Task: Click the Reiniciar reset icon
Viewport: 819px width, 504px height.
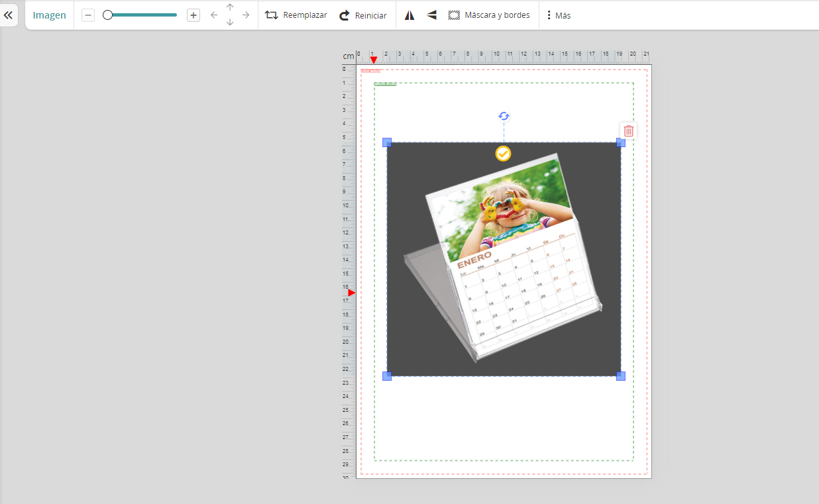Action: pos(343,15)
